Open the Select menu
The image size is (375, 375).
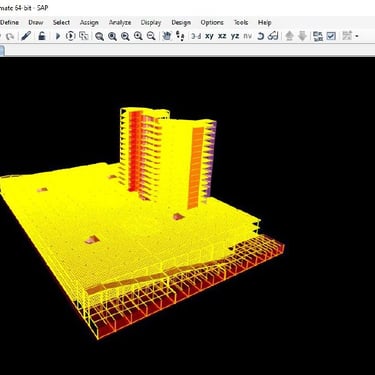click(61, 23)
